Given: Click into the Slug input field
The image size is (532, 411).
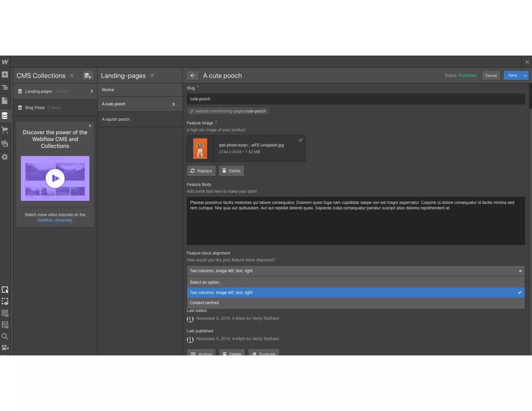Looking at the screenshot, I should pos(355,99).
